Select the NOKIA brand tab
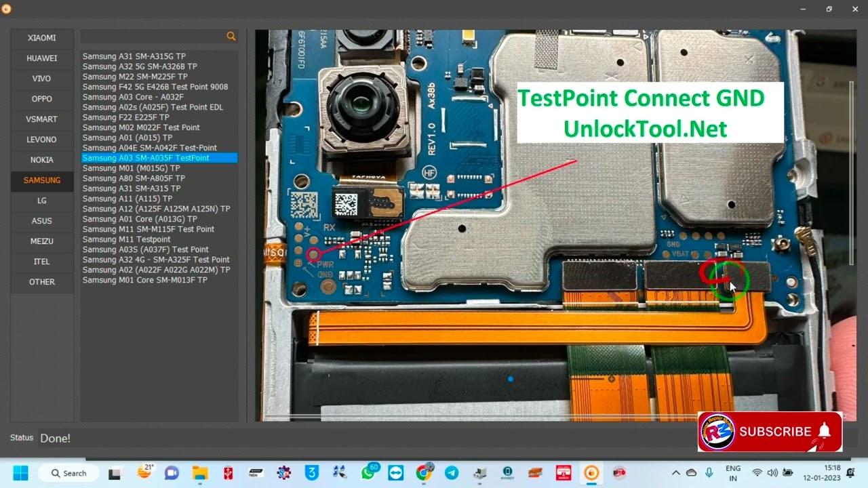Screen dimensions: 868x488 [x=42, y=160]
